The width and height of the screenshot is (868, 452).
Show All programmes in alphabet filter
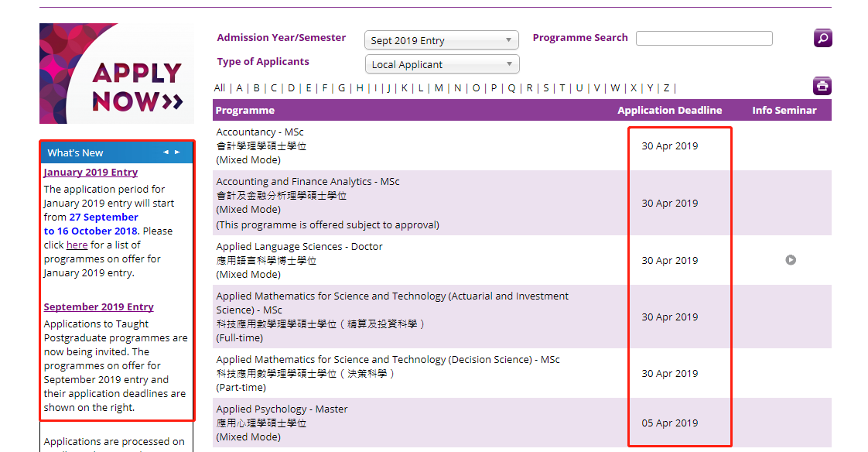(220, 88)
